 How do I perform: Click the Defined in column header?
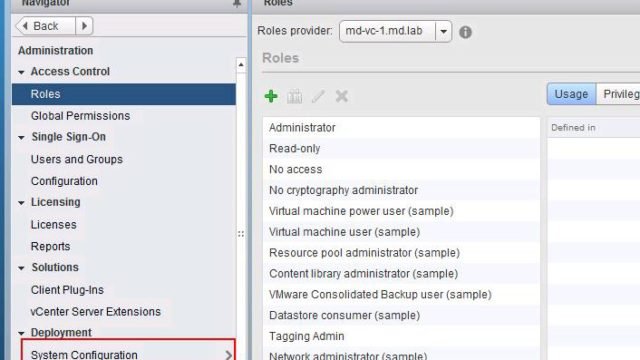pyautogui.click(x=593, y=128)
